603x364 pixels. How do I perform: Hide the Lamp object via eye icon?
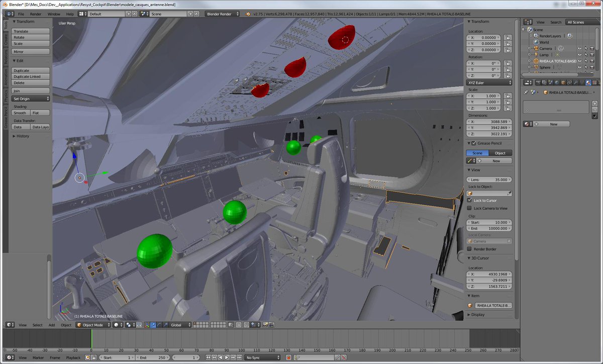(579, 55)
